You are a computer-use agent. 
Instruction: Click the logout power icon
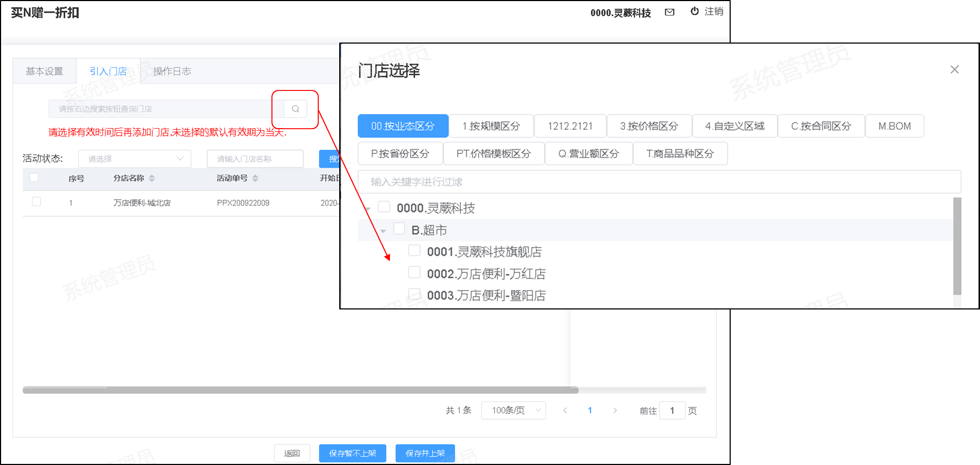[x=695, y=11]
